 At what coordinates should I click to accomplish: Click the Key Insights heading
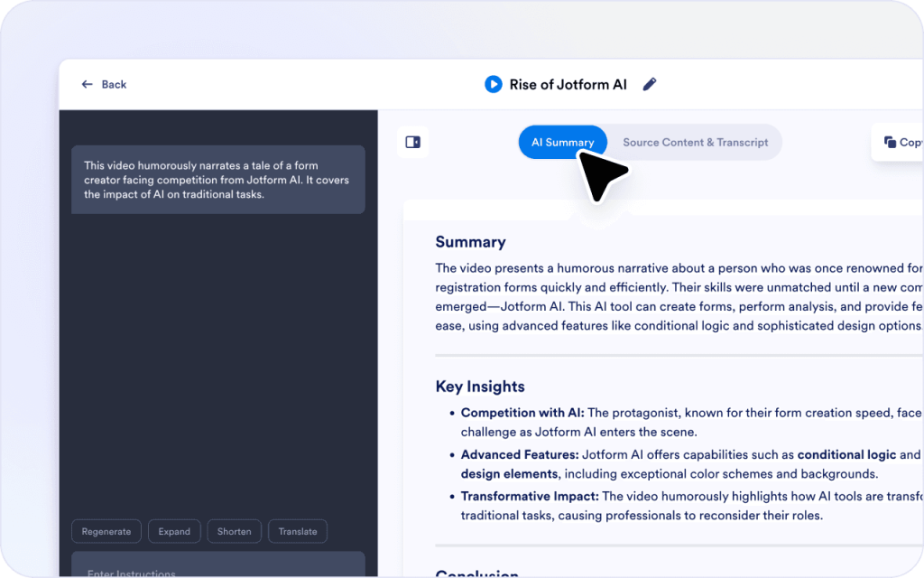pyautogui.click(x=479, y=387)
